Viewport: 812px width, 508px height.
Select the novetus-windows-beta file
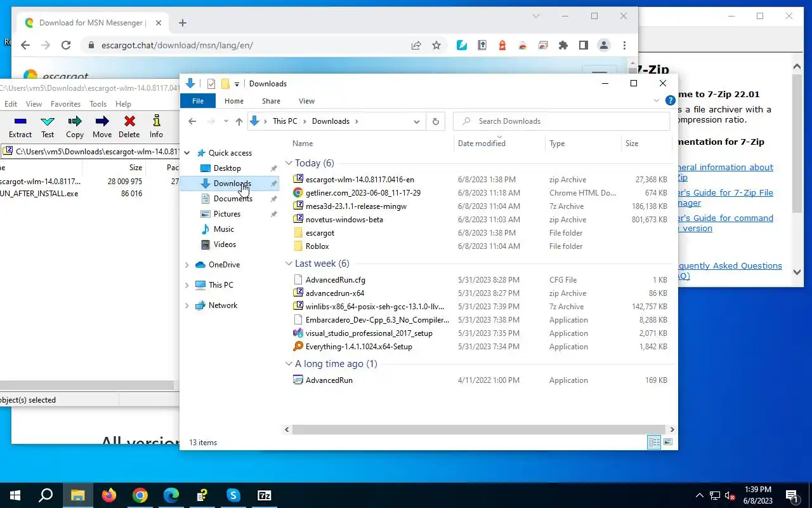344,220
